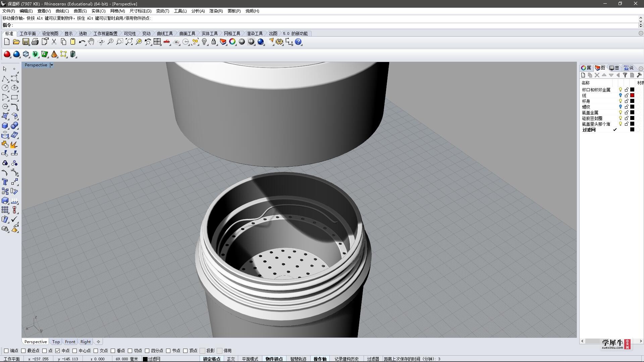
Task: Click the red sphere icon in second toolbar
Action: point(7,54)
